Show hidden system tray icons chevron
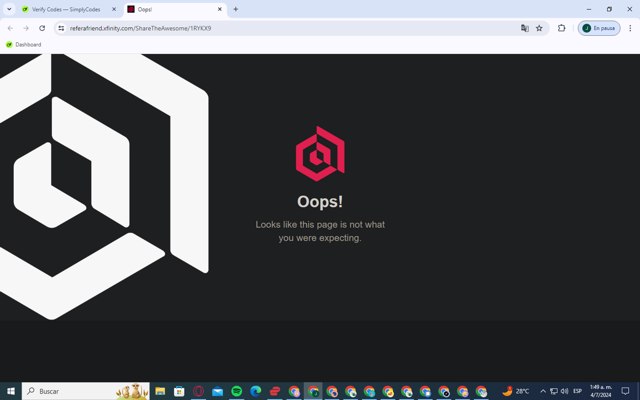Screen dimensions: 640x400 tap(543, 391)
